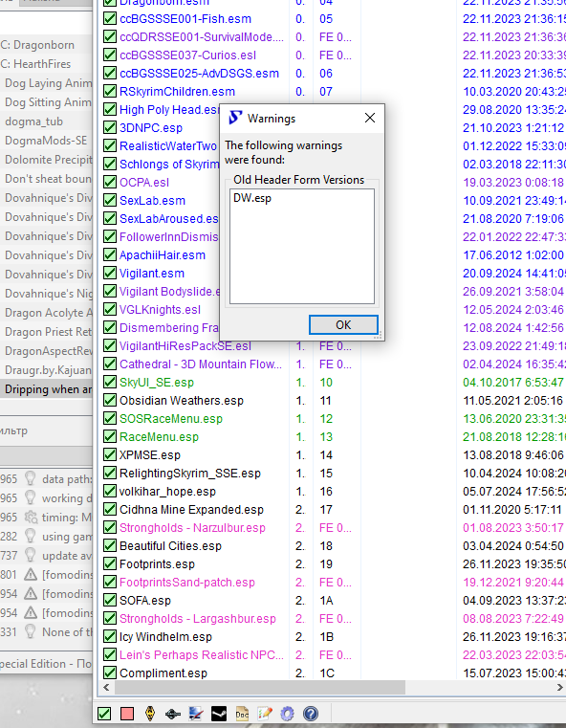The width and height of the screenshot is (566, 728).
Task: Toggle the green checkmark auto-quit icon in the bottom toolbar
Action: point(104,713)
